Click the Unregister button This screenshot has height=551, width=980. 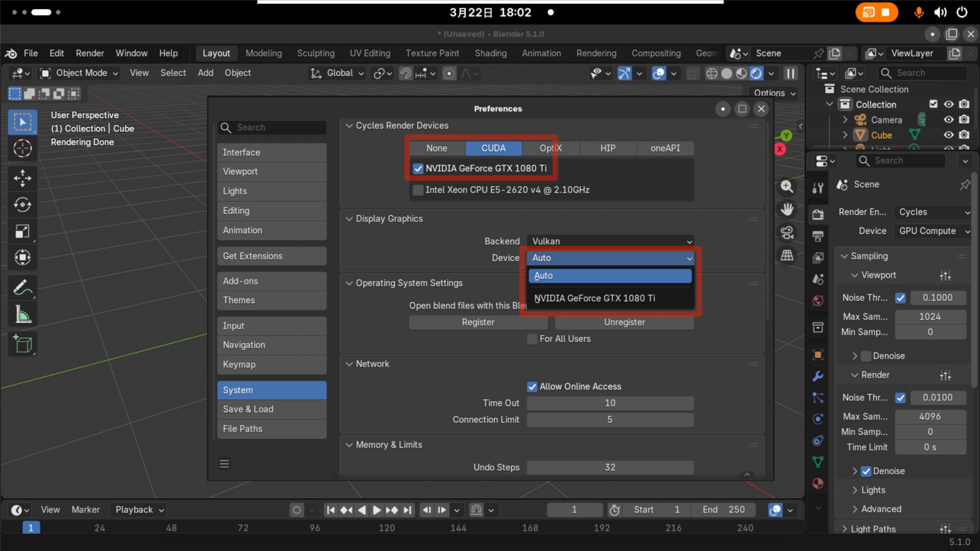coord(624,322)
